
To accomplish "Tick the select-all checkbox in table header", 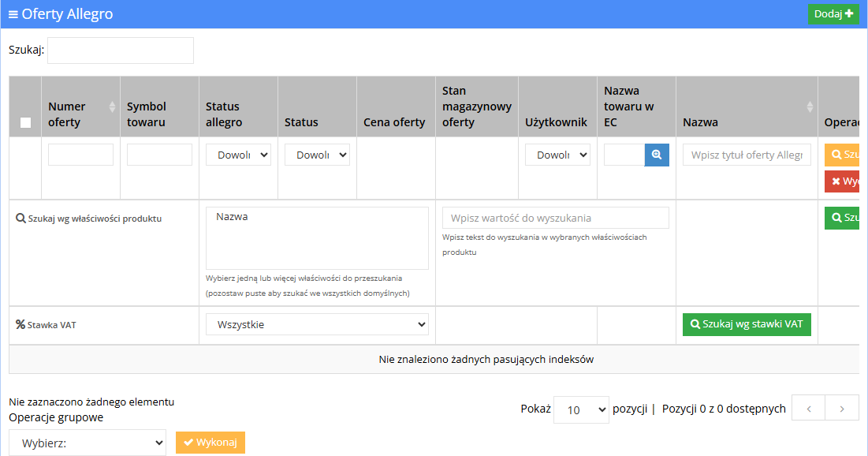I will pyautogui.click(x=25, y=122).
